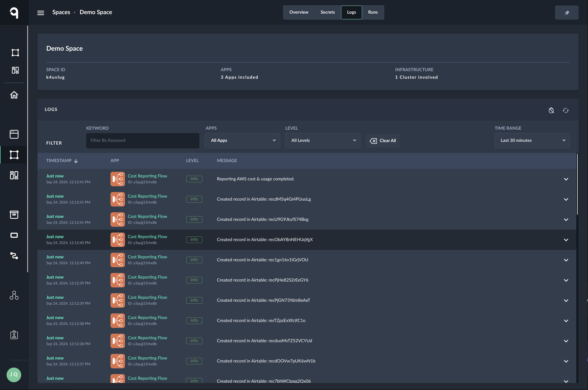Select the Logs tab
This screenshot has height=390, width=588.
[351, 12]
